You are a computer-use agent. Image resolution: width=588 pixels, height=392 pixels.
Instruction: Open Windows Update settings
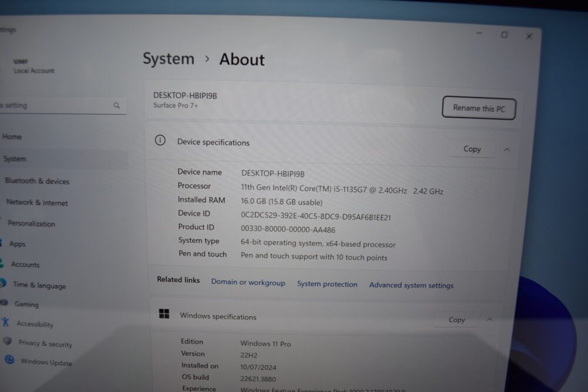46,362
